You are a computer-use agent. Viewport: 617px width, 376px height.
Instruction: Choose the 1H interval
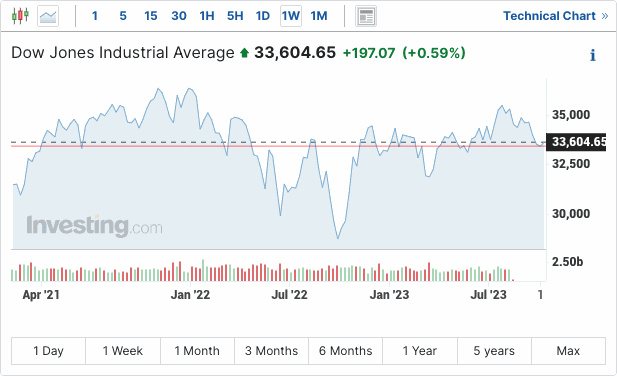point(207,16)
